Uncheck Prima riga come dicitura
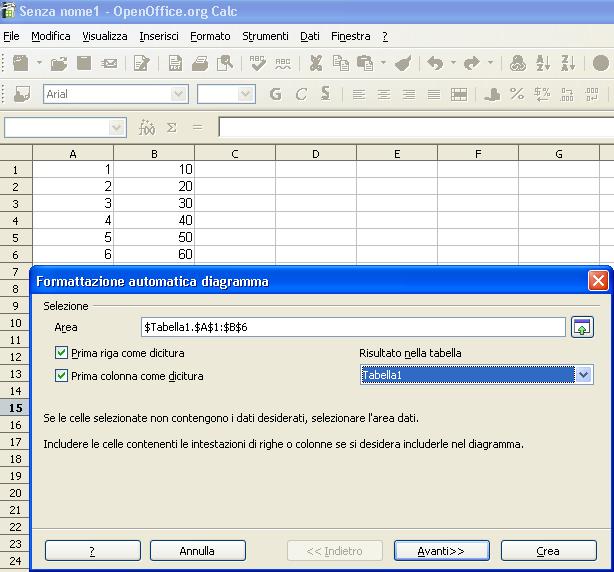This screenshot has width=614, height=572. (62, 353)
